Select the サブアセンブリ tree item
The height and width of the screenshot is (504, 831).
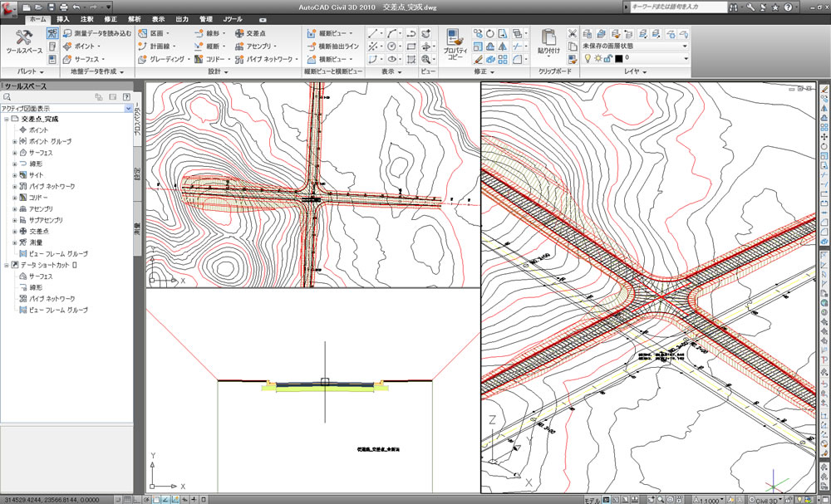pyautogui.click(x=46, y=220)
